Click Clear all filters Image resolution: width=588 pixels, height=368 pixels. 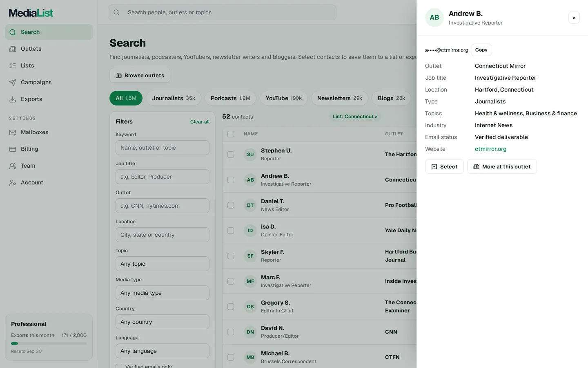pos(200,122)
